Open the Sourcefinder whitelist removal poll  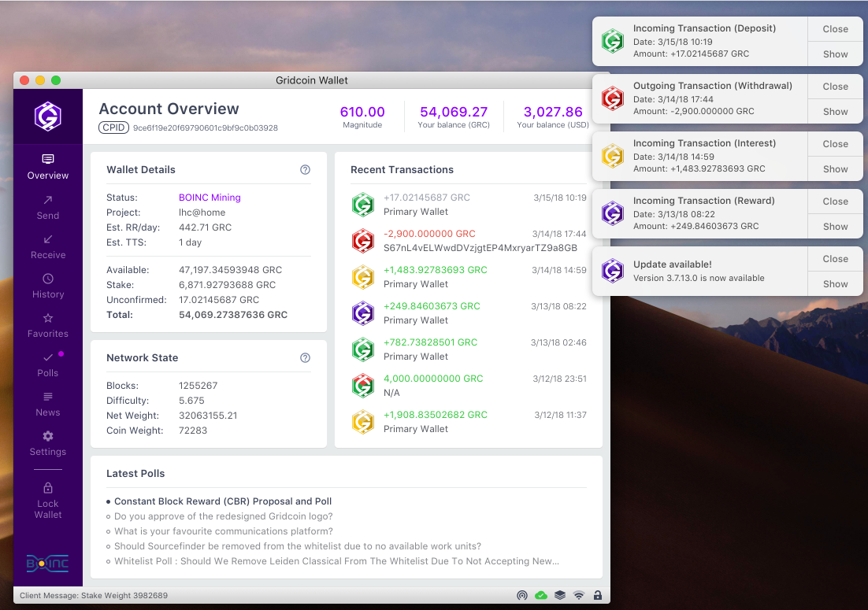[x=298, y=545]
